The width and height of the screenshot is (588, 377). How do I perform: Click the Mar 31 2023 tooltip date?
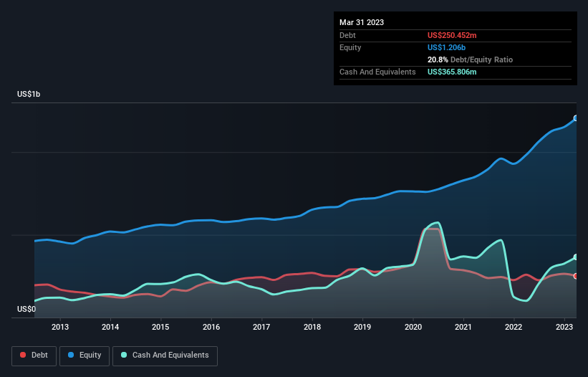362,22
